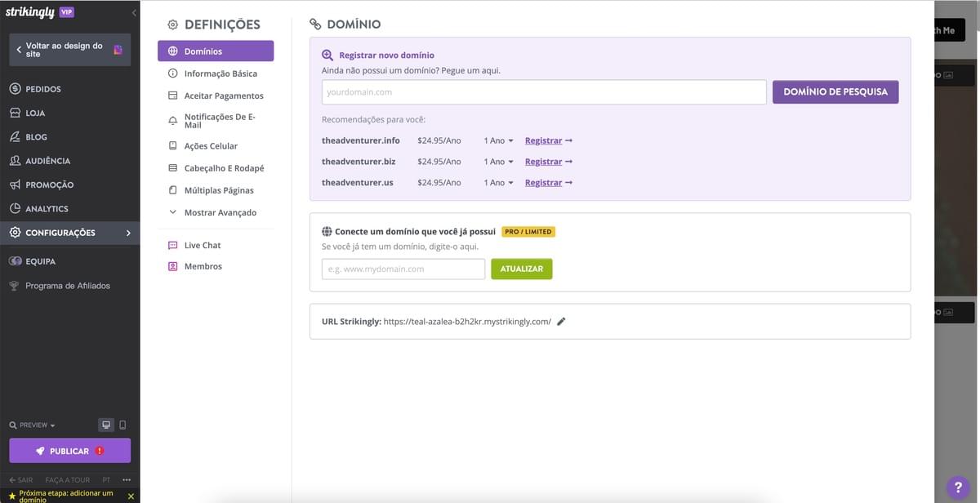The width and height of the screenshot is (980, 503).
Task: Click the Domínio de Pesquisa button
Action: click(835, 92)
